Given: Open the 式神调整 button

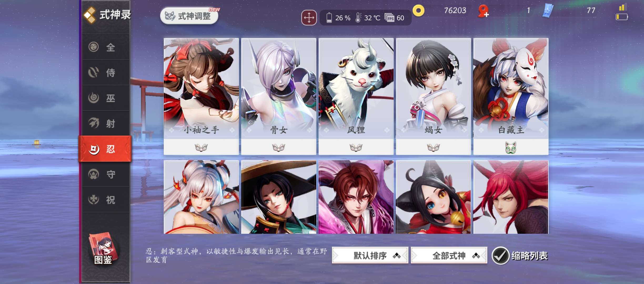Looking at the screenshot, I should point(189,16).
